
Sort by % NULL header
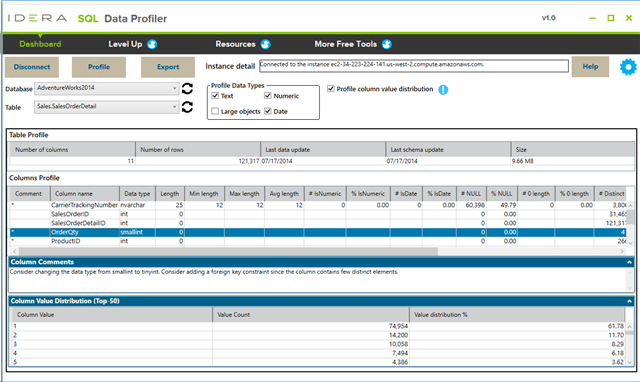502,193
